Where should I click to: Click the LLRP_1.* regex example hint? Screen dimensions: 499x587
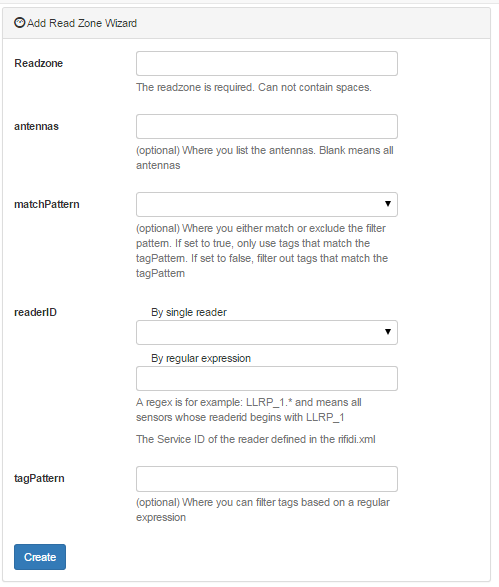tap(249, 410)
